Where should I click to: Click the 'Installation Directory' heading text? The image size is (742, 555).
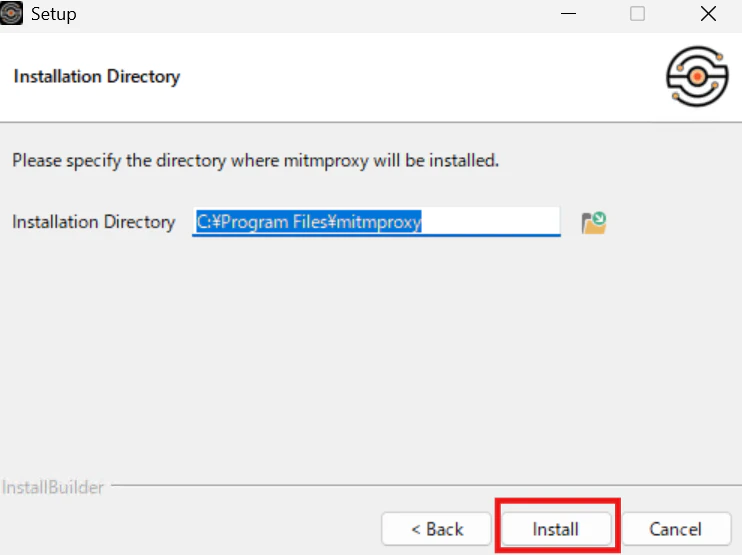click(x=97, y=77)
